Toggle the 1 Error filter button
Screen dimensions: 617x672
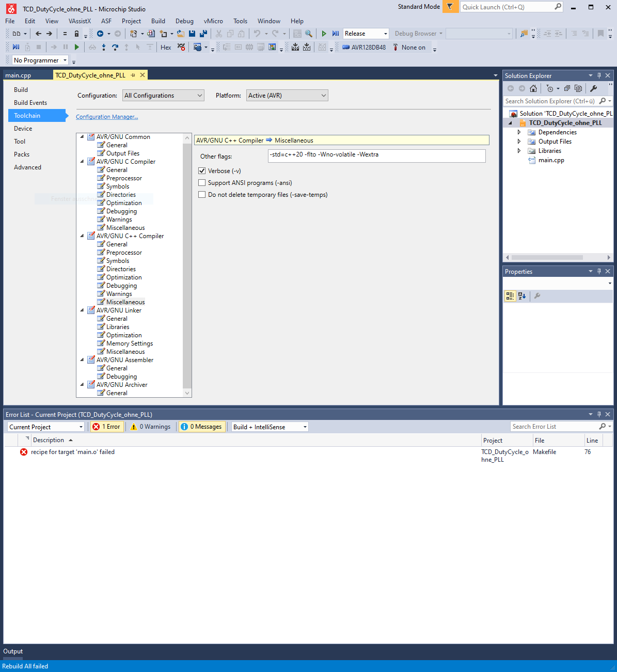[106, 427]
